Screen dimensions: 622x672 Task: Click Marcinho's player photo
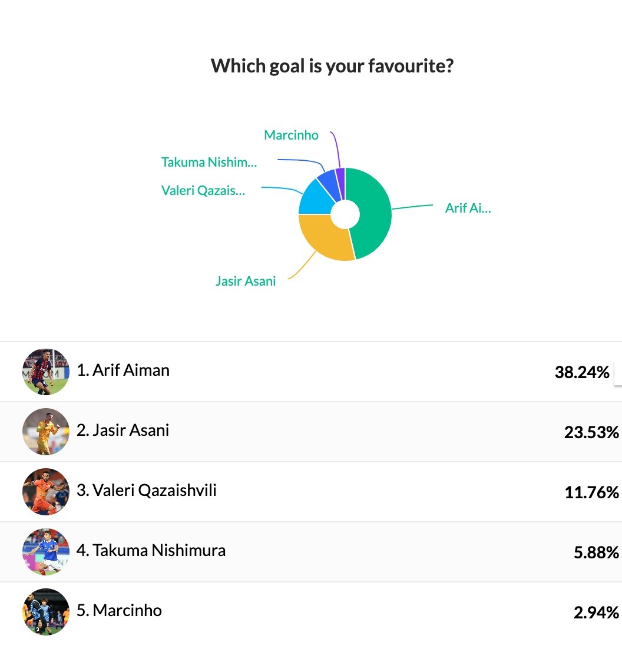[x=46, y=611]
